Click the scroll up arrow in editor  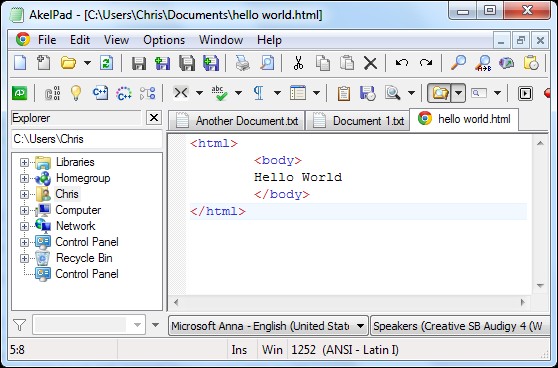(540, 143)
